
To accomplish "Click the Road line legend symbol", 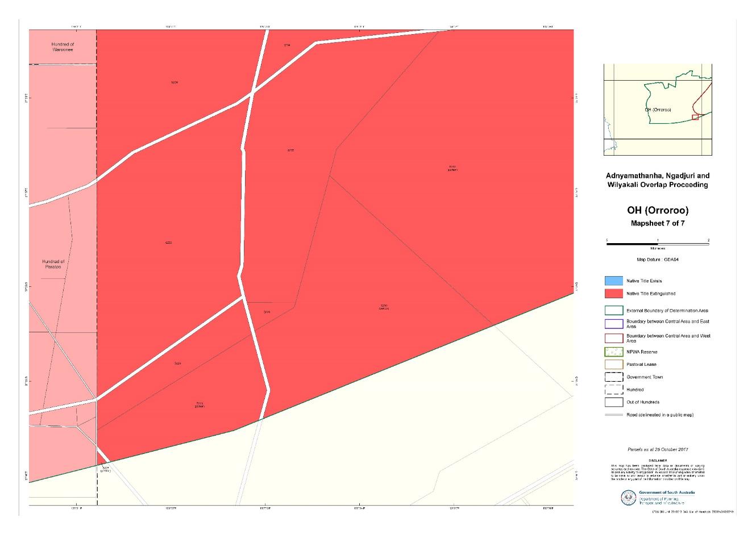I will coord(614,415).
